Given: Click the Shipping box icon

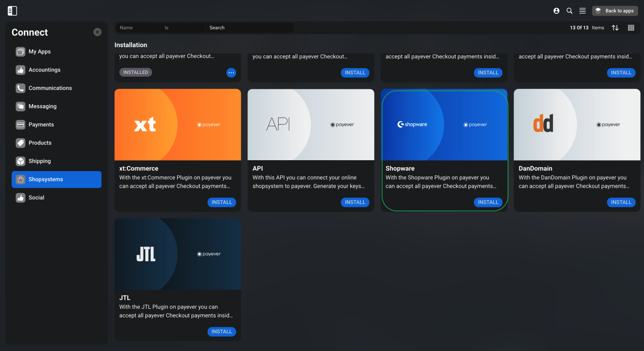Looking at the screenshot, I should point(20,161).
